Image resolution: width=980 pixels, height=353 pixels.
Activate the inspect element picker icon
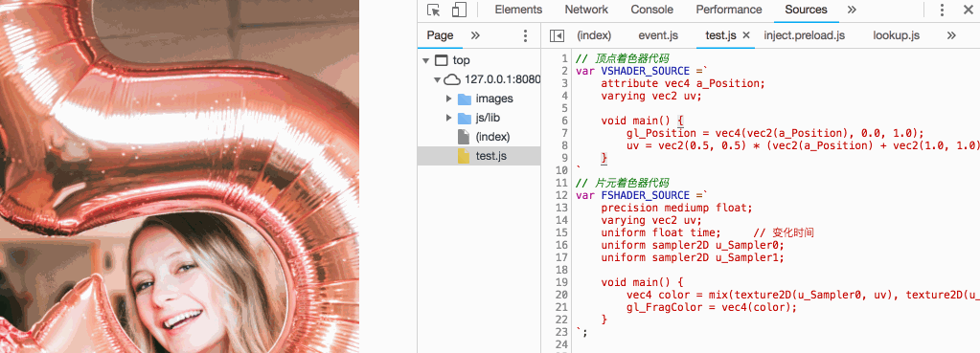pos(434,10)
